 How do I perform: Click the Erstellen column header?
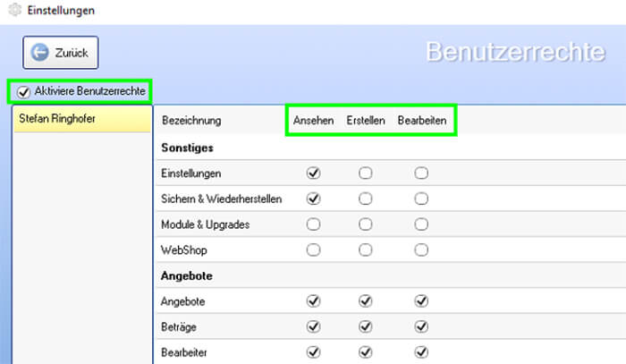coord(366,120)
